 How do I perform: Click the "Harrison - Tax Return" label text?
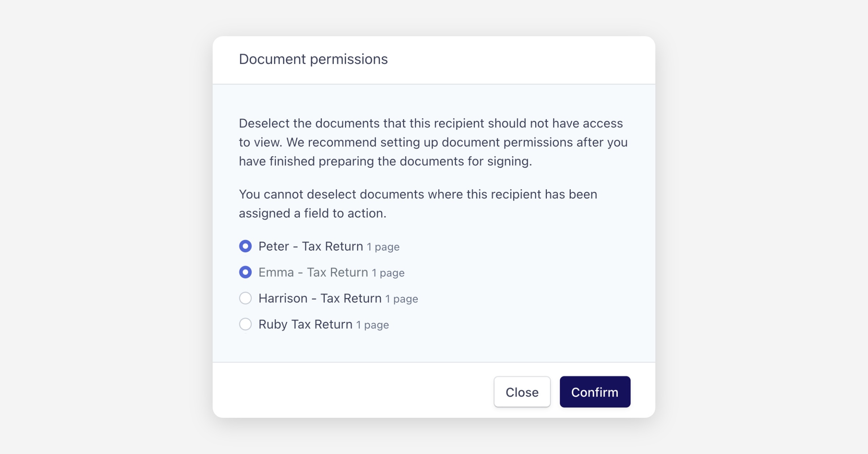tap(320, 299)
